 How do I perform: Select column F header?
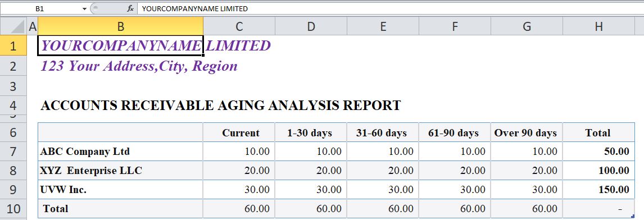click(455, 27)
